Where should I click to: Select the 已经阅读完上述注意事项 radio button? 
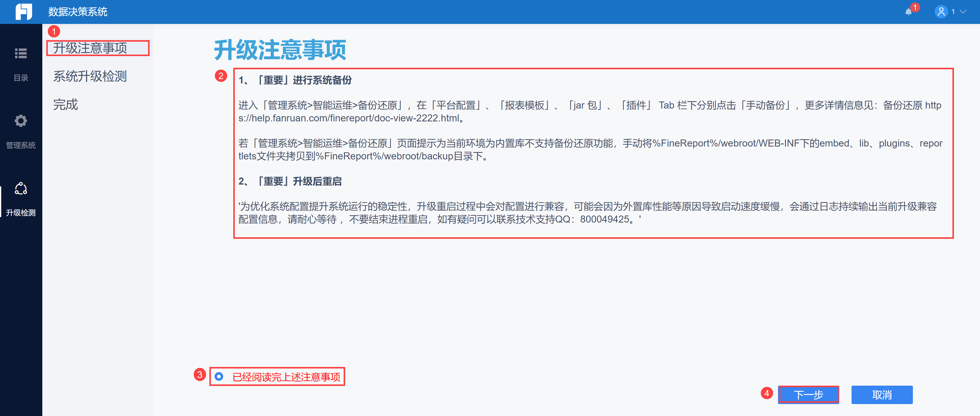point(219,376)
